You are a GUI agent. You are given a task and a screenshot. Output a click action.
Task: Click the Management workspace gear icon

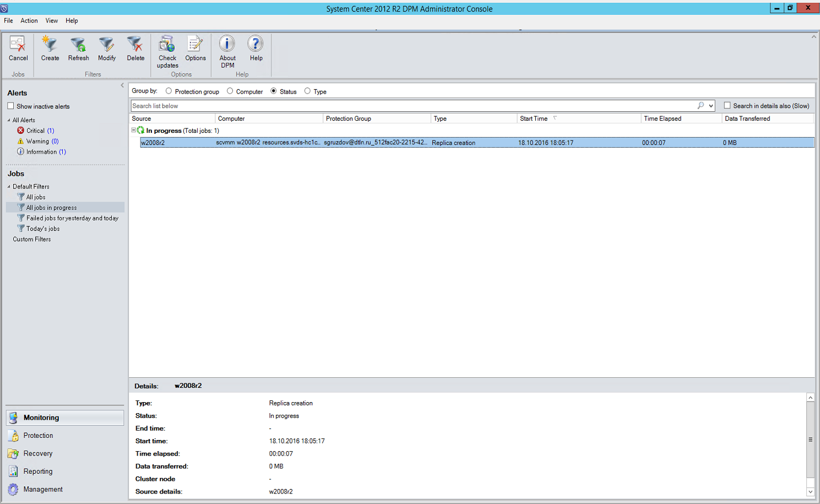pos(13,490)
